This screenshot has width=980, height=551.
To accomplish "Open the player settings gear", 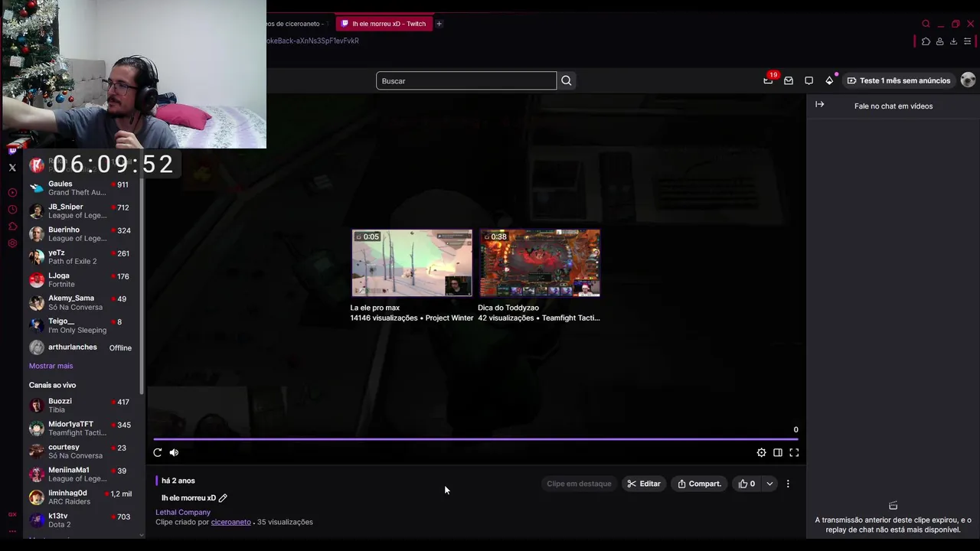I will click(761, 452).
